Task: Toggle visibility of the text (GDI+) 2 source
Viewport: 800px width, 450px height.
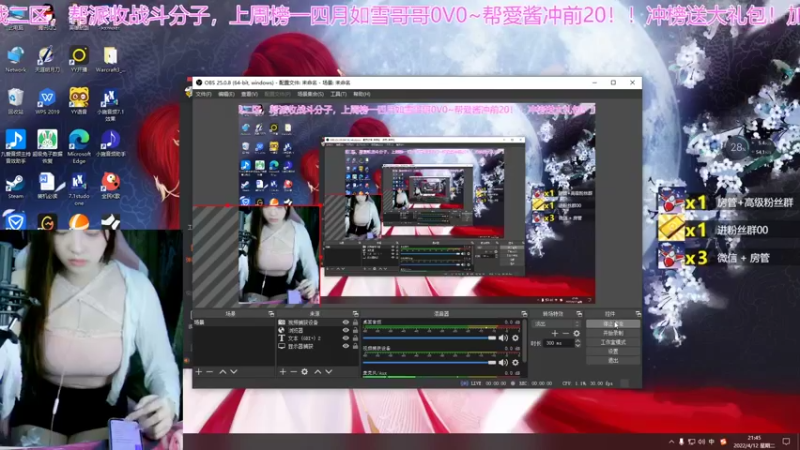Action: coord(346,338)
